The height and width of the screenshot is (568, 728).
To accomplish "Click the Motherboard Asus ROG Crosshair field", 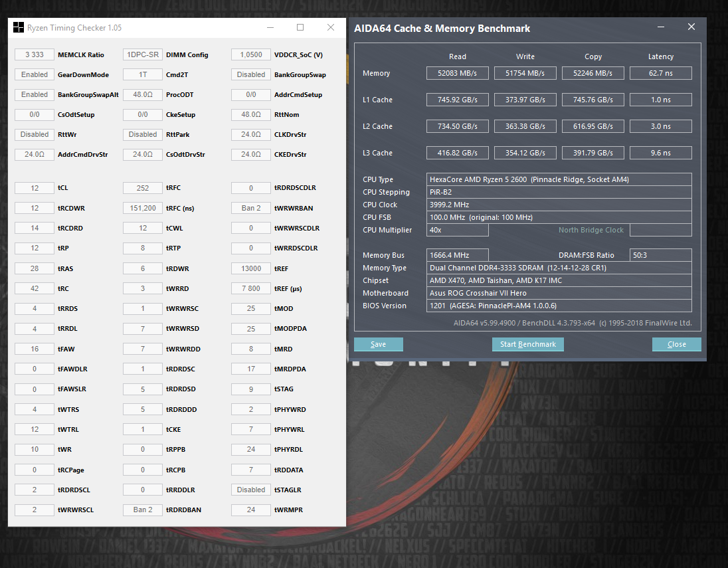I will 559,293.
